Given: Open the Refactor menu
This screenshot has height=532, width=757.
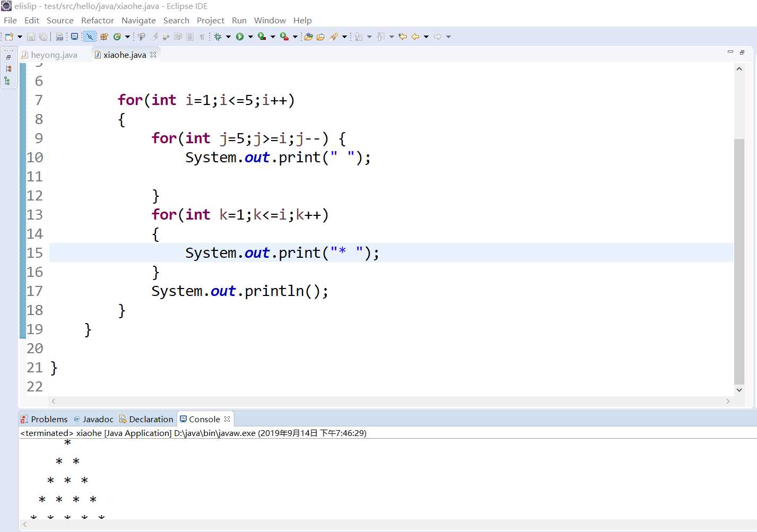Looking at the screenshot, I should [x=98, y=20].
